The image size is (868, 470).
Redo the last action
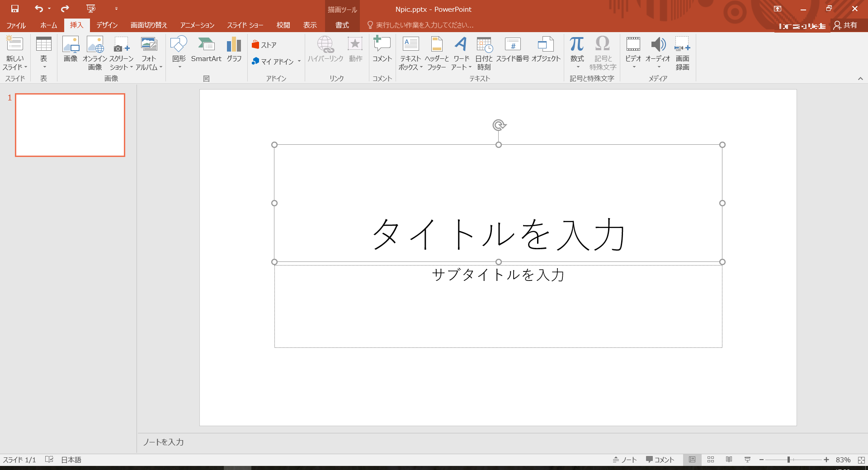pos(65,9)
